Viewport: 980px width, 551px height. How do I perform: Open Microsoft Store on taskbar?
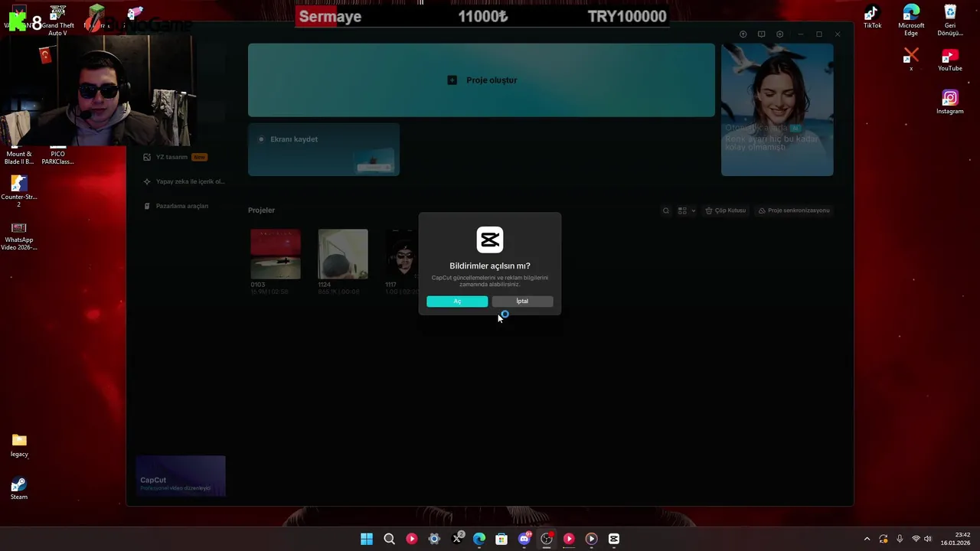coord(501,539)
